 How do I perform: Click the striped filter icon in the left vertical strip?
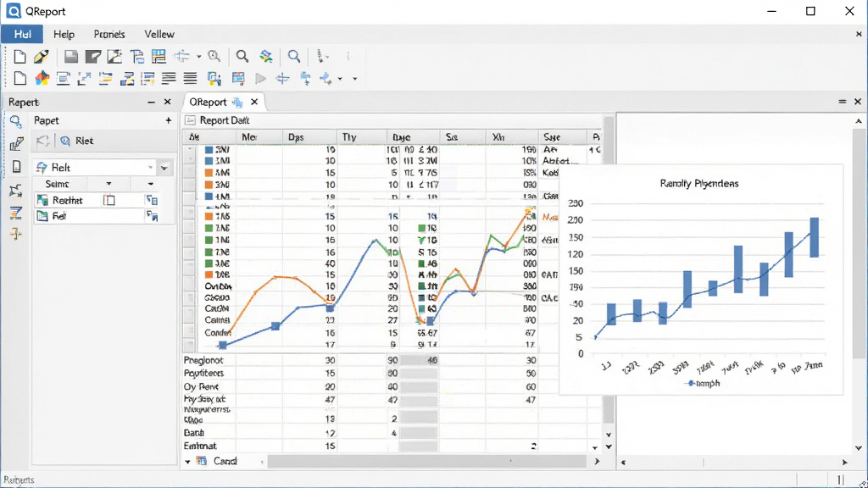(15, 213)
